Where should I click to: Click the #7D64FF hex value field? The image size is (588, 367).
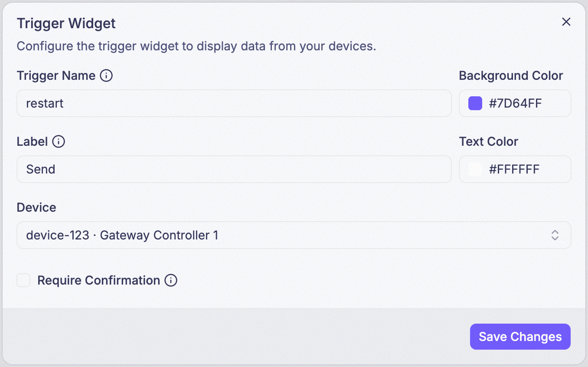(516, 103)
